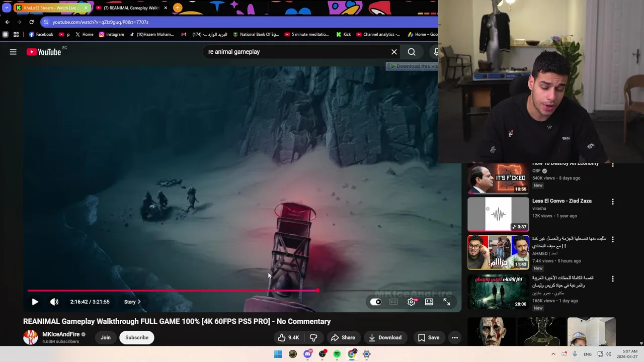The image size is (644, 362).
Task: View site information icon in address bar
Action: [x=46, y=22]
